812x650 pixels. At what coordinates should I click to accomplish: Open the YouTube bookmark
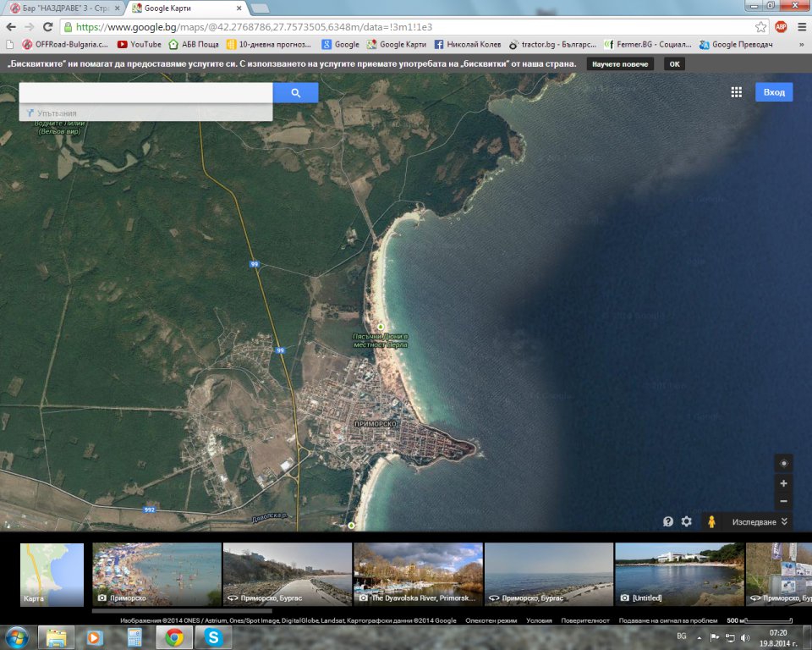click(x=140, y=44)
